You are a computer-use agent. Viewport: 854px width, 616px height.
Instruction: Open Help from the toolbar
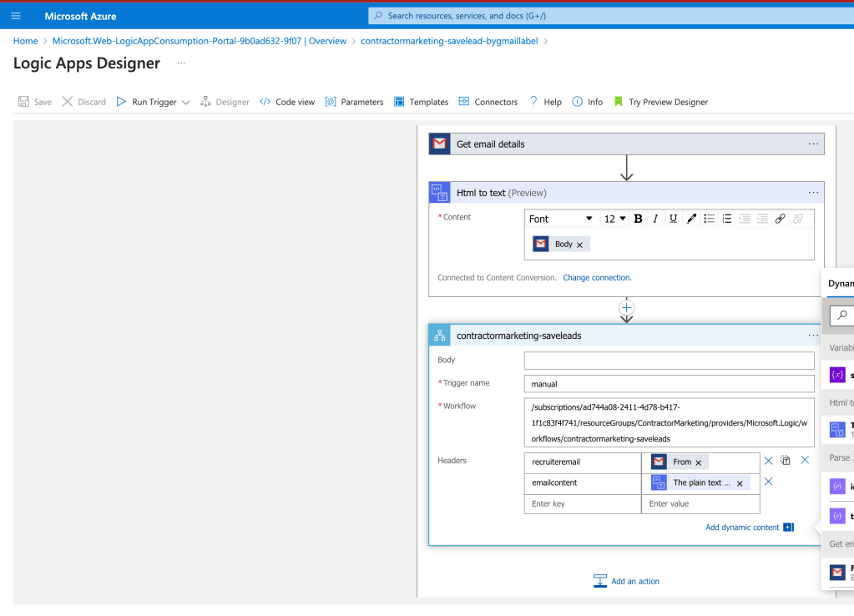pos(545,102)
